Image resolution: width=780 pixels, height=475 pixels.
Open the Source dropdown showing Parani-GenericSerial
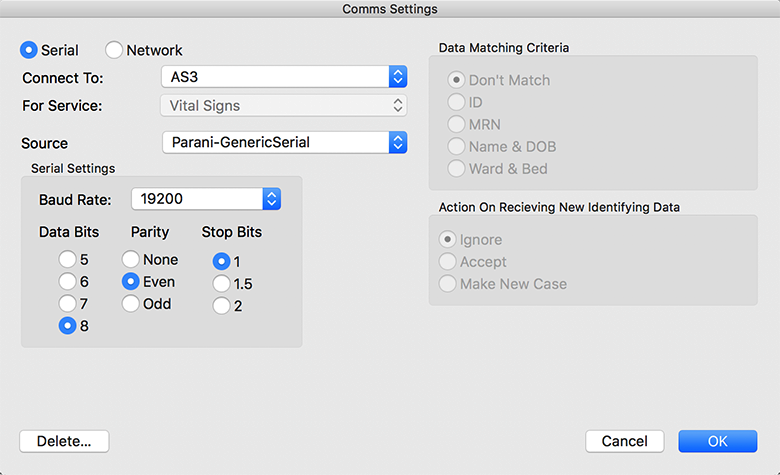tap(285, 142)
